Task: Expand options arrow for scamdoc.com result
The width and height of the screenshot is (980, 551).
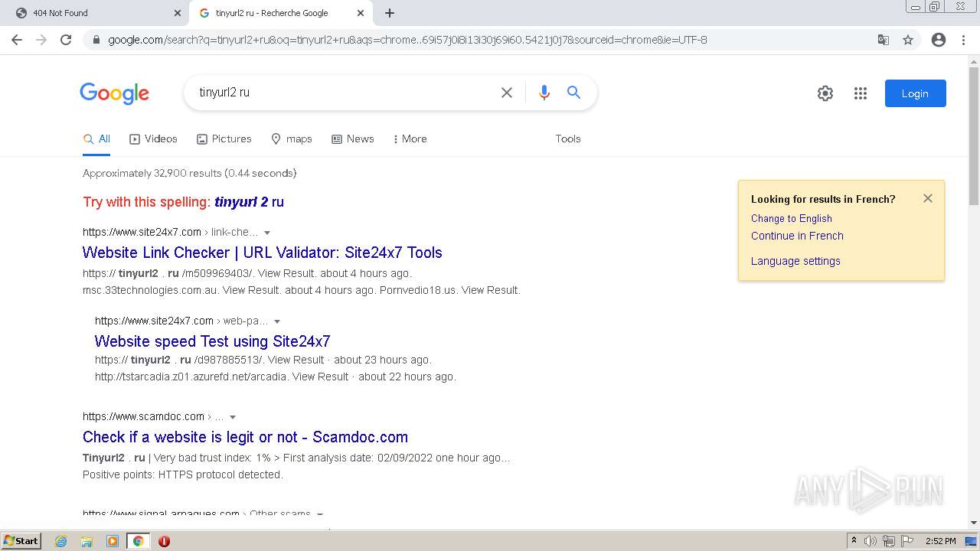Action: (x=233, y=417)
